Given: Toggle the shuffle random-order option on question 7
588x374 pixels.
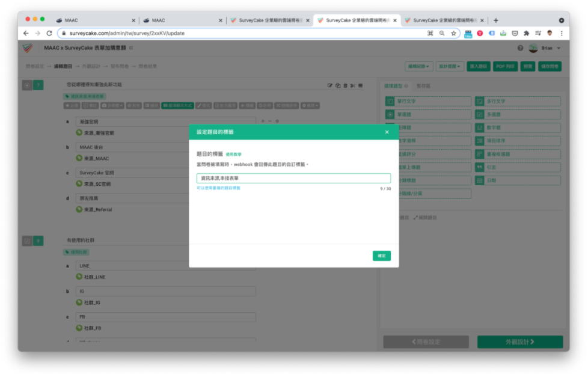Looking at the screenshot, I should tap(287, 106).
